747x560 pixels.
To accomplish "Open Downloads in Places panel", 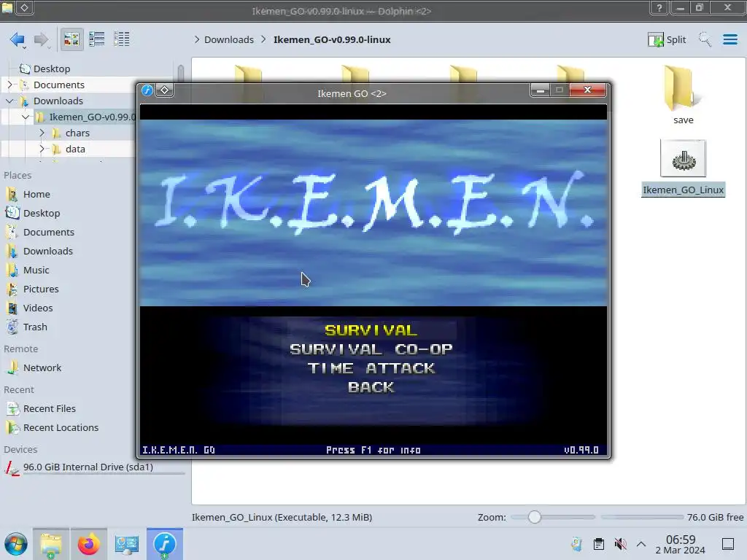I will click(47, 251).
